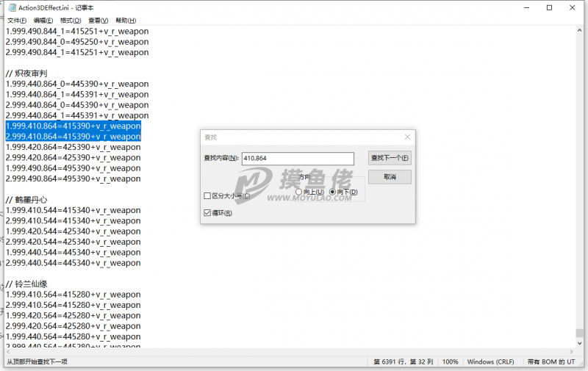Minimize the Notepad window
This screenshot has height=371, width=588.
(x=521, y=7)
